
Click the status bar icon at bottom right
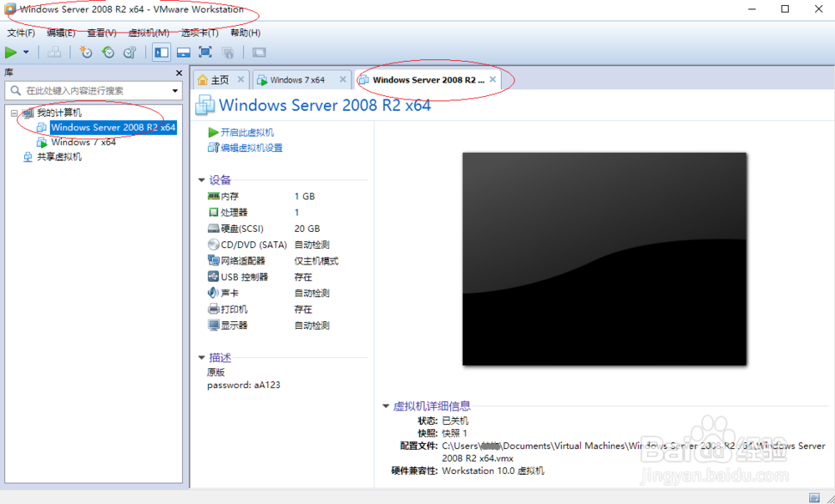[814, 497]
